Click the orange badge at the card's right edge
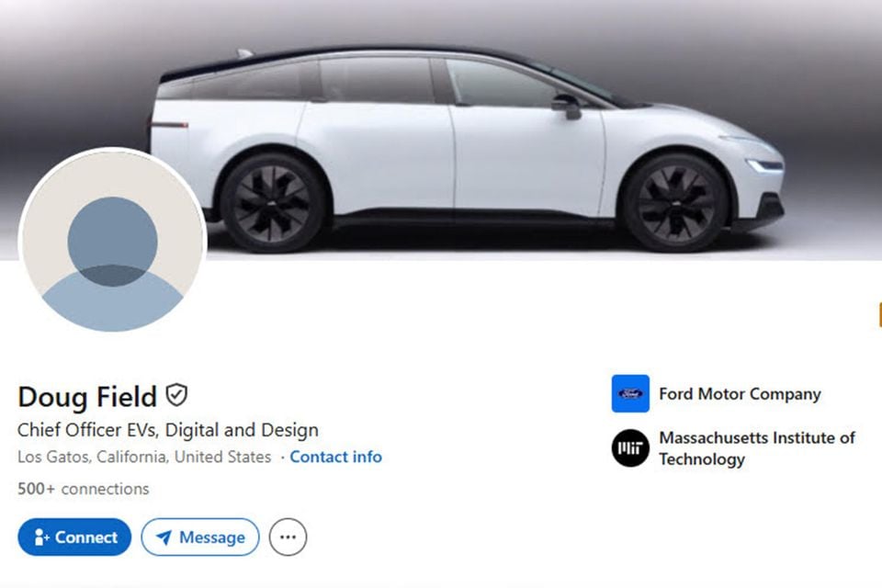Screen dimensions: 882x588 [880, 315]
